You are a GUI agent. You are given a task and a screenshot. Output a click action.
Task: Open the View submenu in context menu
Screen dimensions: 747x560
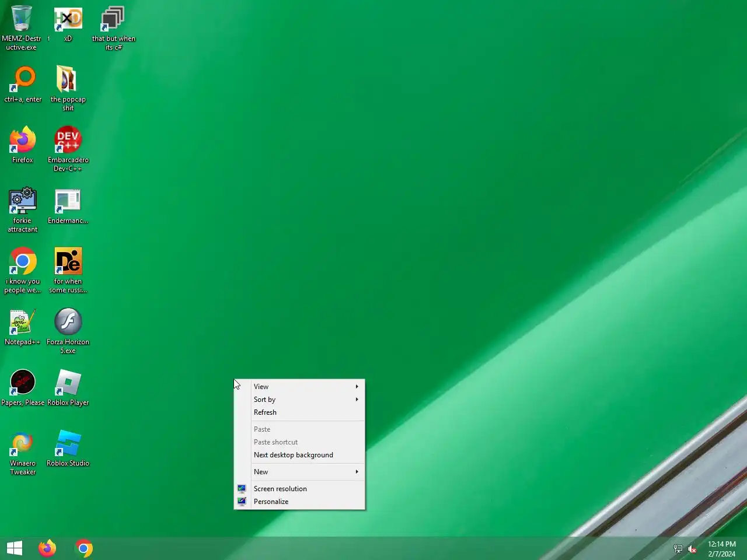click(299, 387)
